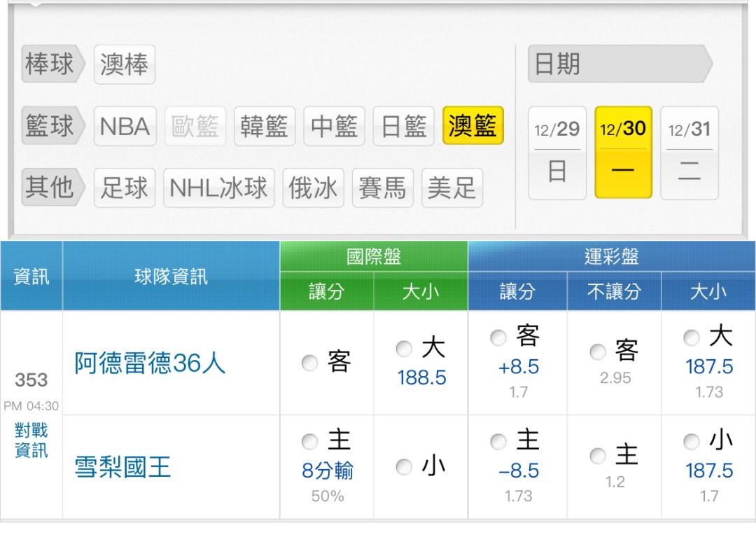This screenshot has width=756, height=535.
Task: Open the NHL冰球 category
Action: coord(219,188)
